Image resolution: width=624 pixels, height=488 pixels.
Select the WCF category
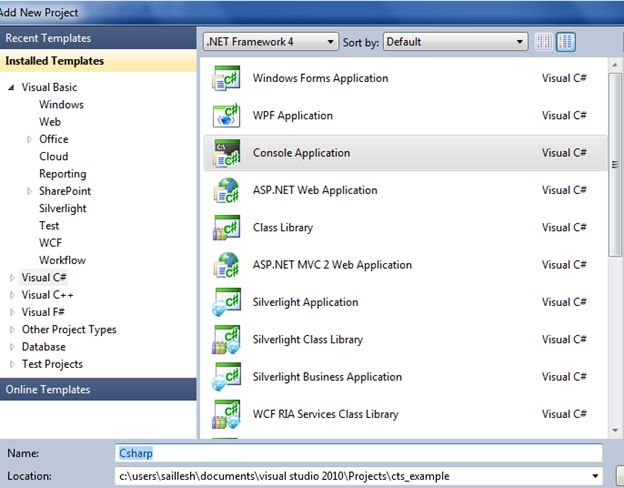coord(51,243)
